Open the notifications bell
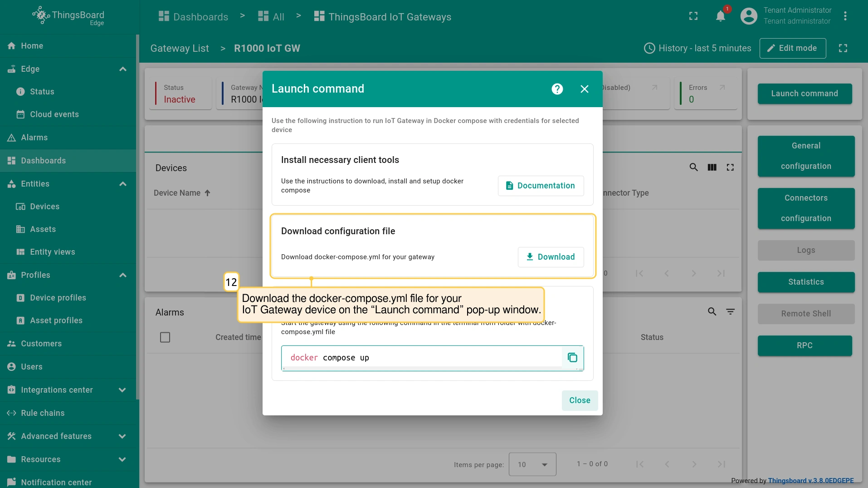This screenshot has width=868, height=488. (720, 16)
